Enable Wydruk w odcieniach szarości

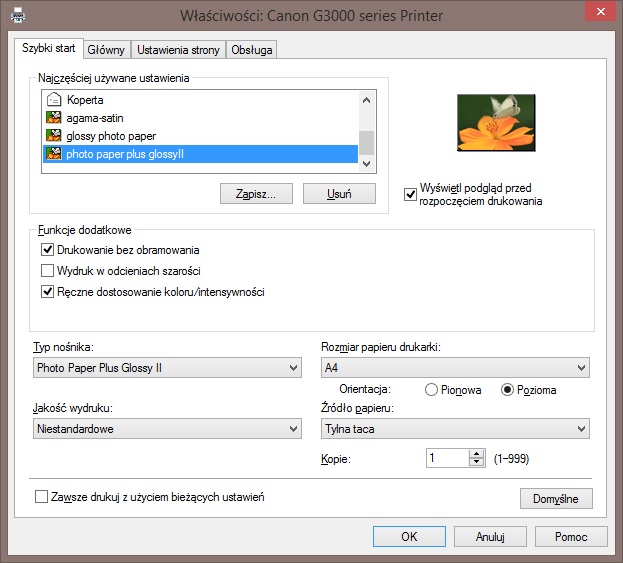48,271
